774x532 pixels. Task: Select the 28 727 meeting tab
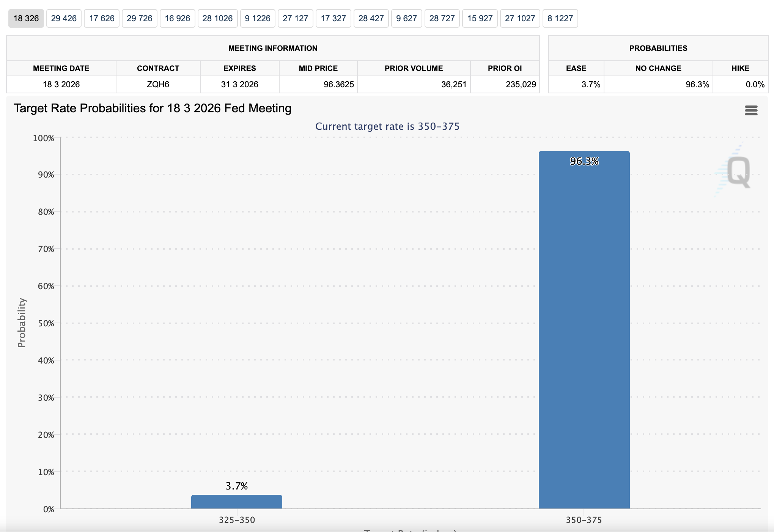442,19
